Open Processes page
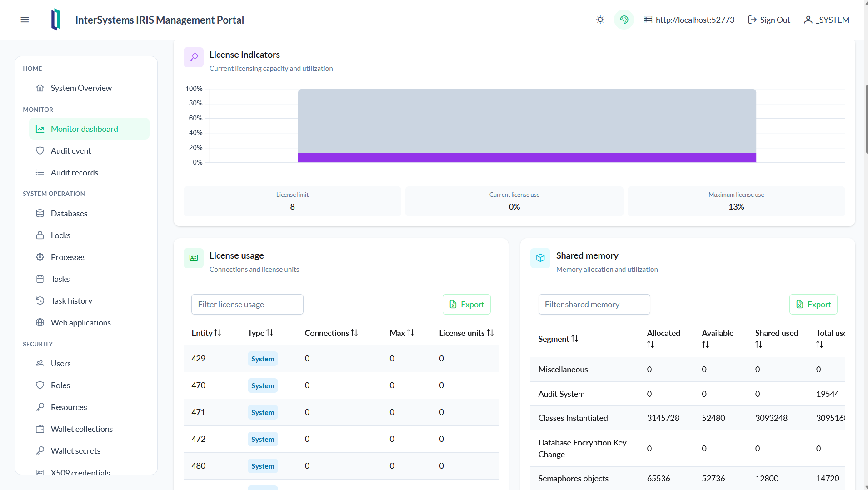The height and width of the screenshot is (490, 868). pos(89,257)
